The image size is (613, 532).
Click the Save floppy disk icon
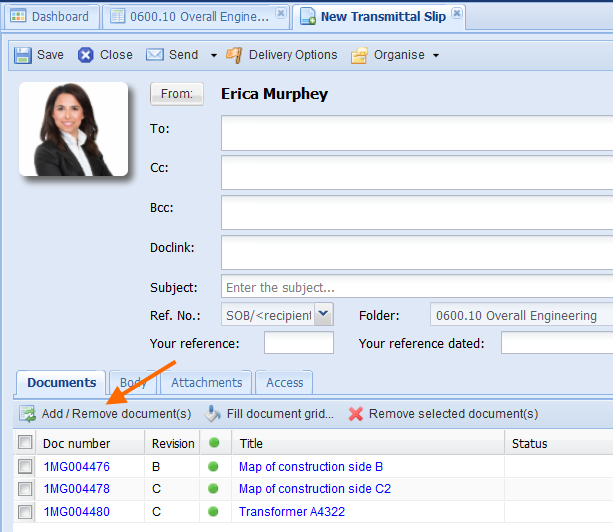coord(23,55)
